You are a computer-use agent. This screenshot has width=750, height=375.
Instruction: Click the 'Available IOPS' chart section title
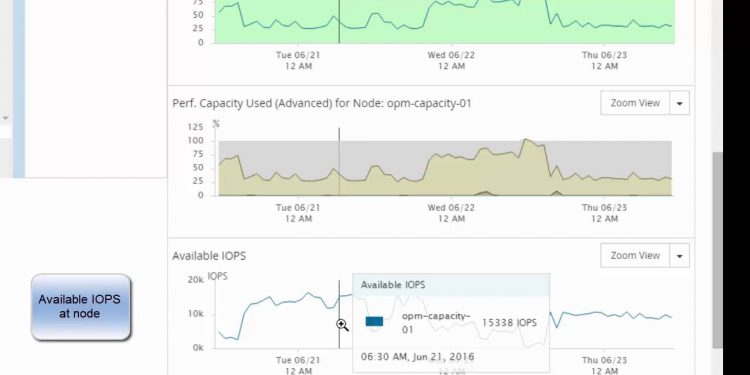point(209,256)
